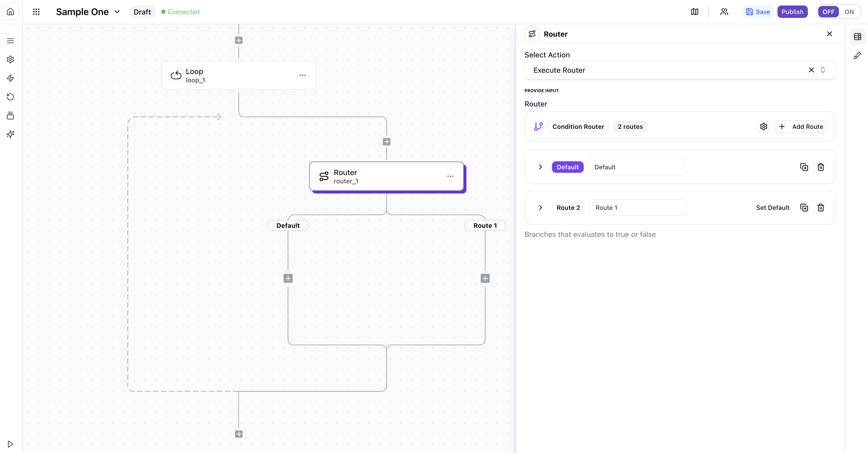Screen dimensions: 868x453
Task: Click the lightning bolt icon in the sidebar
Action: 10,78
